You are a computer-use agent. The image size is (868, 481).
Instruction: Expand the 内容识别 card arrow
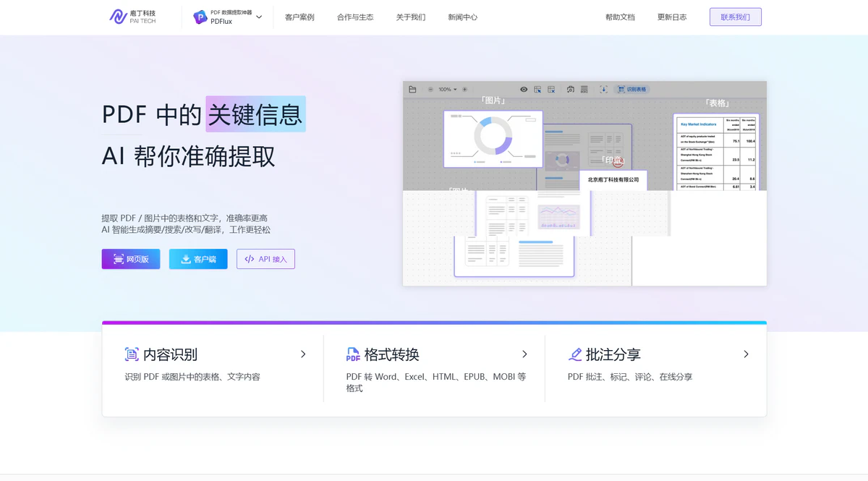tap(303, 354)
